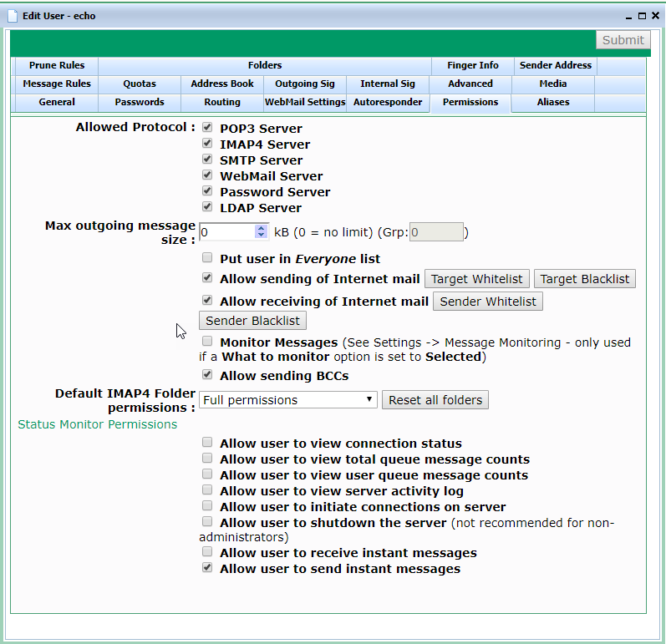
Task: Check Allow user to view total queue message counts
Action: 207,458
